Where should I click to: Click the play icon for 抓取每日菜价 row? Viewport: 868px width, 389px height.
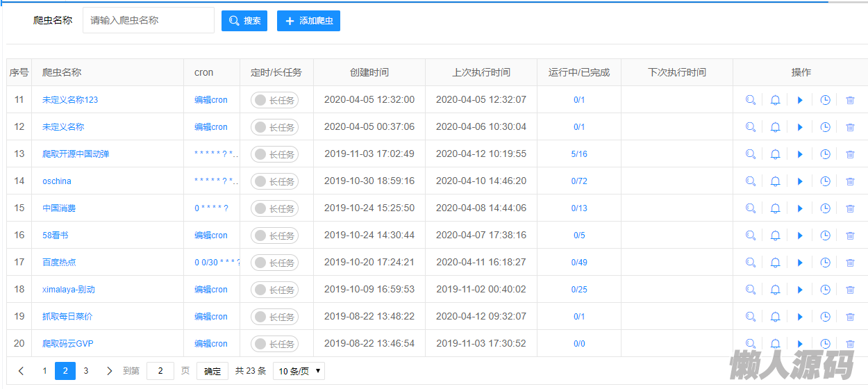pyautogui.click(x=800, y=317)
